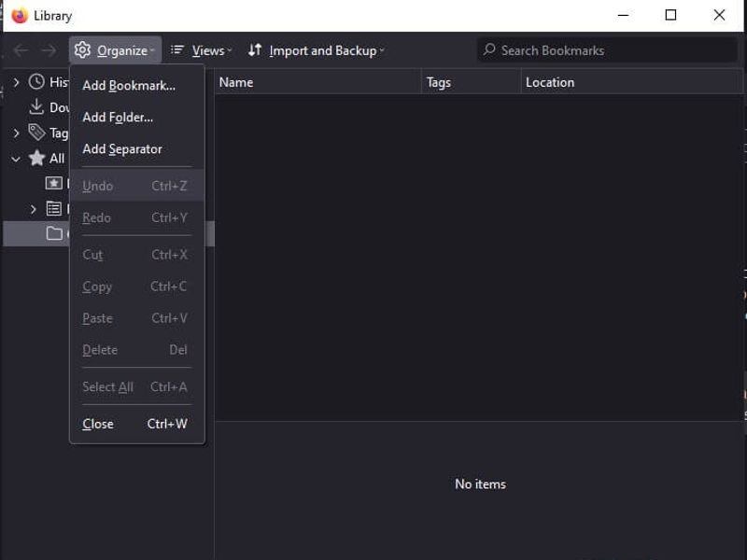Click Paste in the Organize menu
Image resolution: width=747 pixels, height=560 pixels.
137,318
